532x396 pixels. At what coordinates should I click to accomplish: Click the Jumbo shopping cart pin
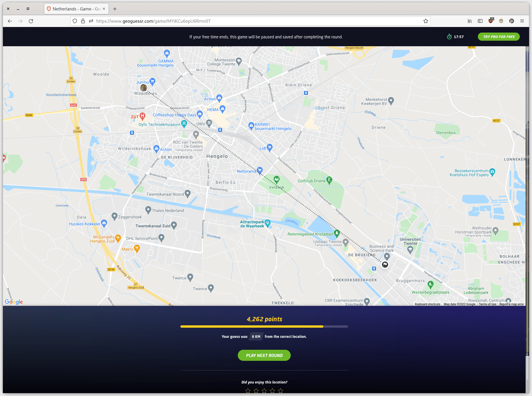pos(152,81)
